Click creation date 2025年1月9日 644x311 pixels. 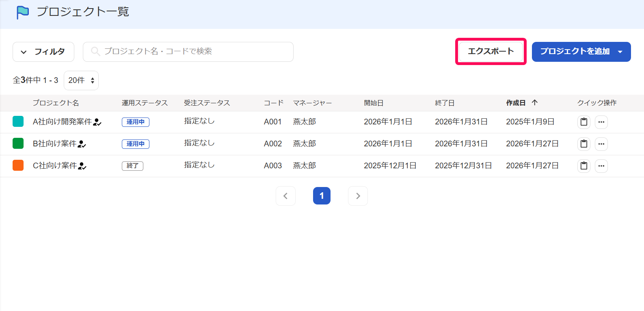pos(530,122)
